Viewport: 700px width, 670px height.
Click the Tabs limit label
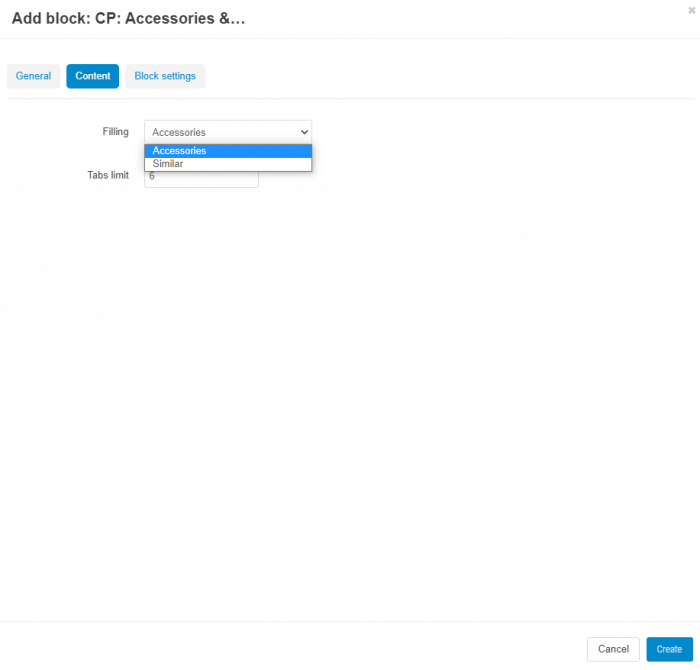108,175
